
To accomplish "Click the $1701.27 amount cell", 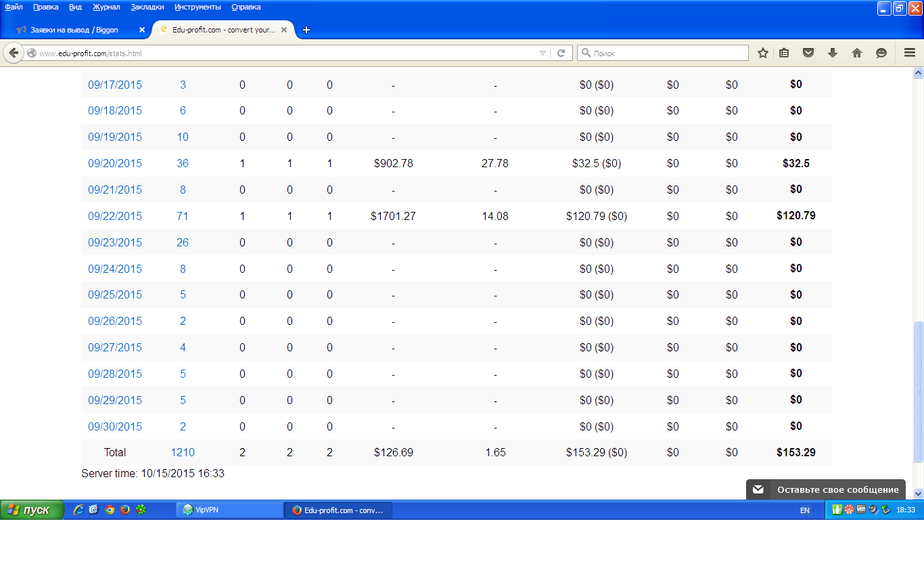I will click(x=393, y=216).
